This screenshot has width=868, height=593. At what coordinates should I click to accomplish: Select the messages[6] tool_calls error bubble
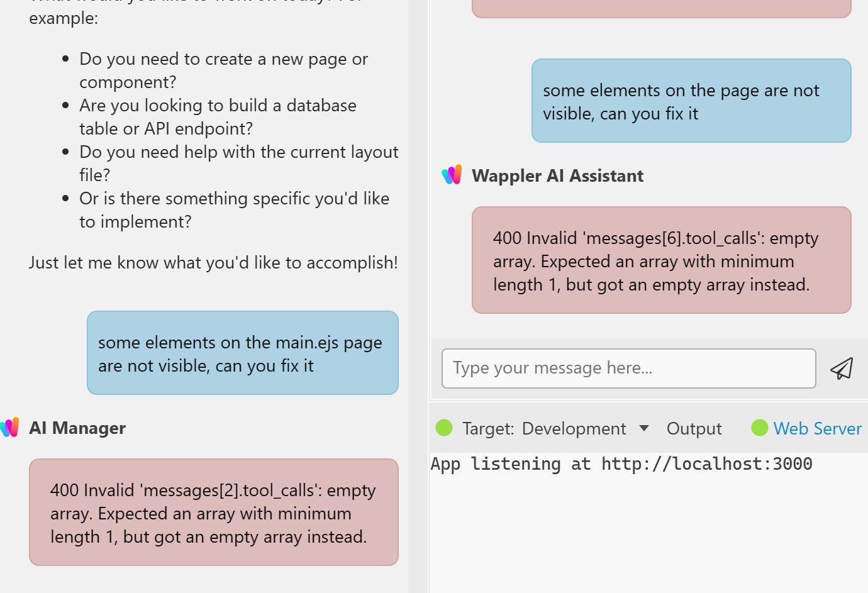661,260
